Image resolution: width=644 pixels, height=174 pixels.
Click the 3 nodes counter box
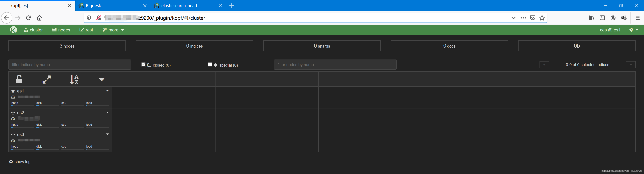67,46
